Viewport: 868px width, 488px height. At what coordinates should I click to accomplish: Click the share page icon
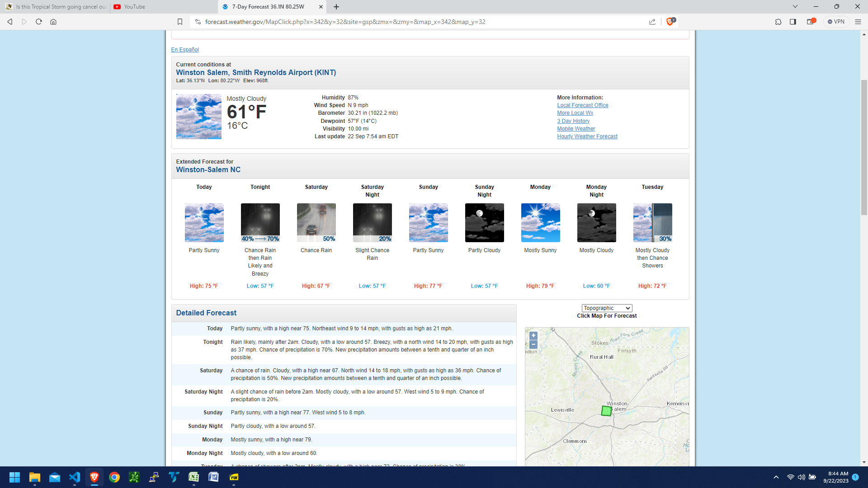(652, 22)
